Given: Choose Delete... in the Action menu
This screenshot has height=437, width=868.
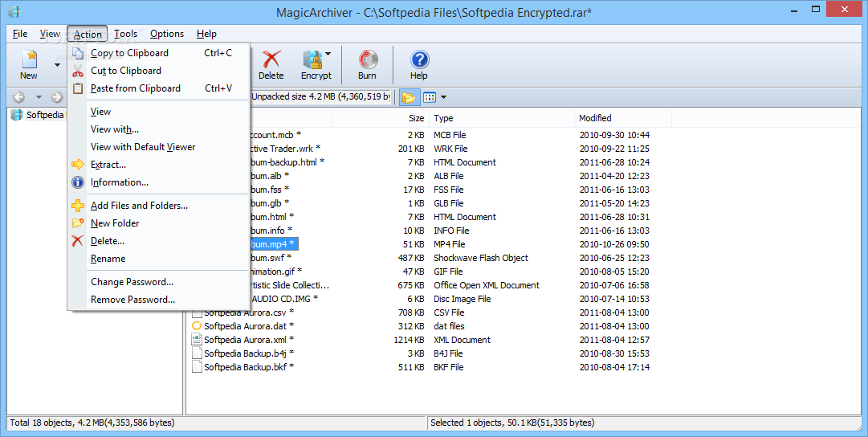Looking at the screenshot, I should (x=160, y=242).
